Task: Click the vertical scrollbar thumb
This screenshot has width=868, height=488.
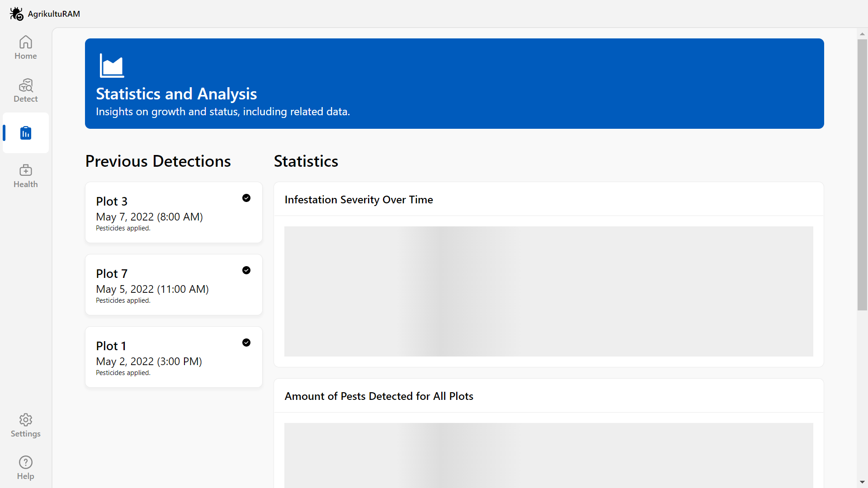Action: pos(862,175)
